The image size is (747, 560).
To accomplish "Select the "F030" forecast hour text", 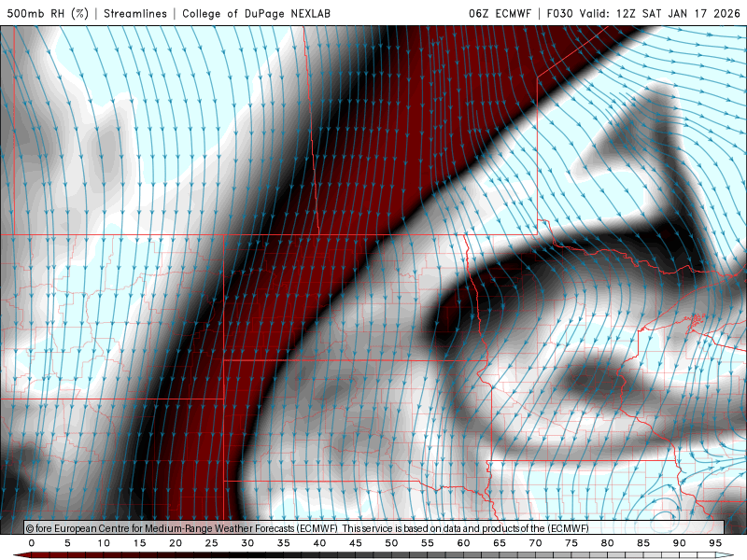I will click(x=559, y=13).
